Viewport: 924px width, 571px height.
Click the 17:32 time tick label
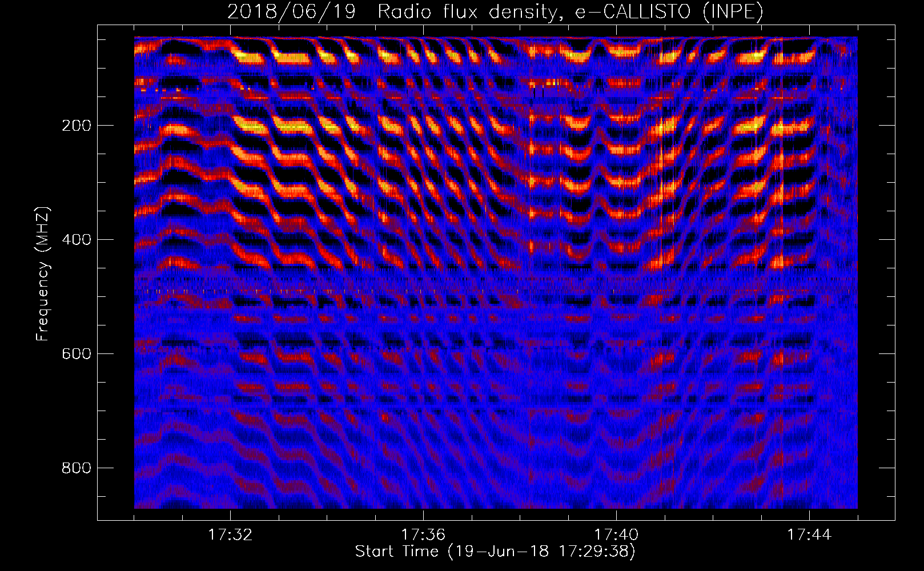[x=230, y=535]
